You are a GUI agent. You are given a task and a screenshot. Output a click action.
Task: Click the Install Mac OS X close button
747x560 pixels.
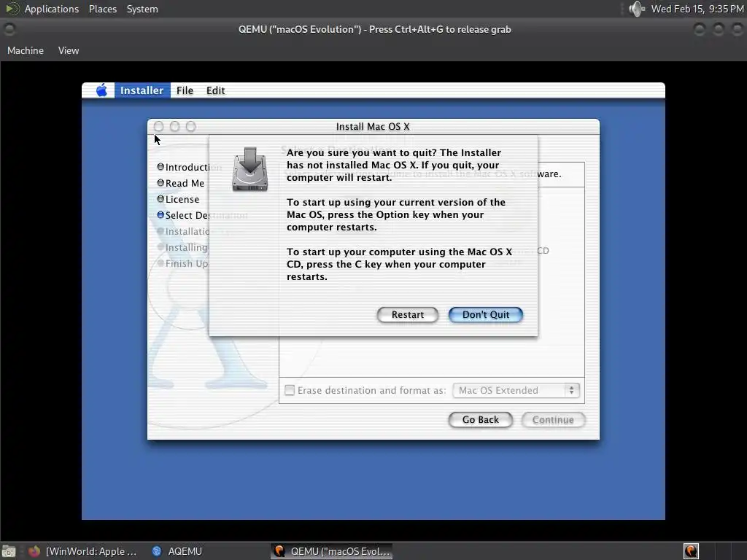[x=158, y=126]
